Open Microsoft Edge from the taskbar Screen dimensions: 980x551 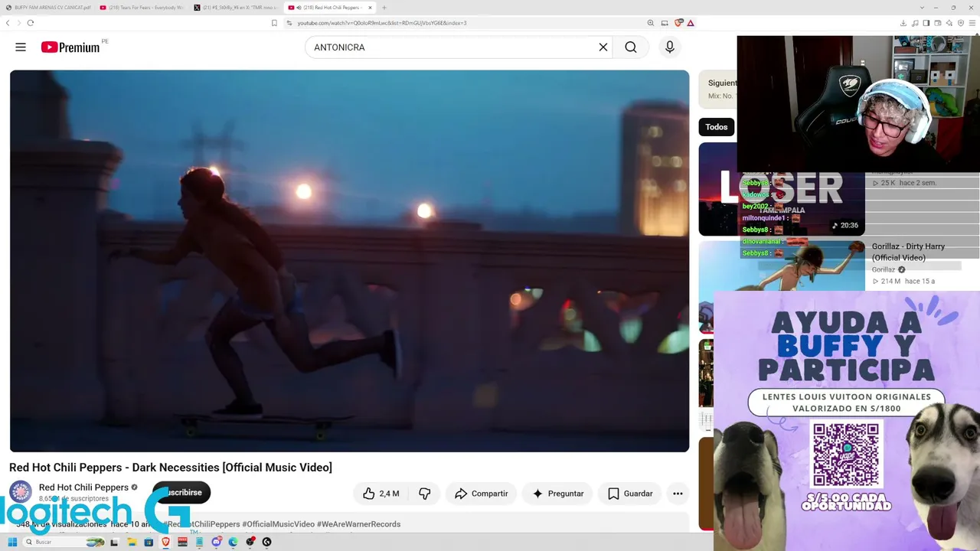click(234, 542)
